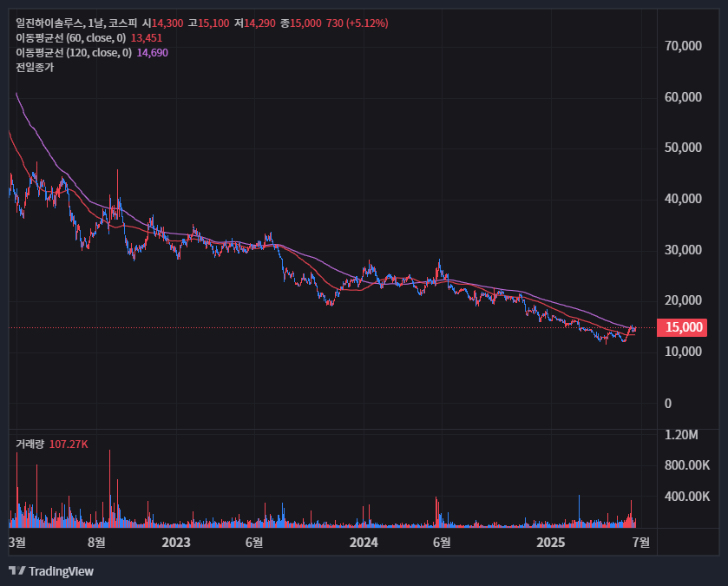Select the 거래량 volume indicator label
This screenshot has height=586, width=728.
click(x=30, y=444)
